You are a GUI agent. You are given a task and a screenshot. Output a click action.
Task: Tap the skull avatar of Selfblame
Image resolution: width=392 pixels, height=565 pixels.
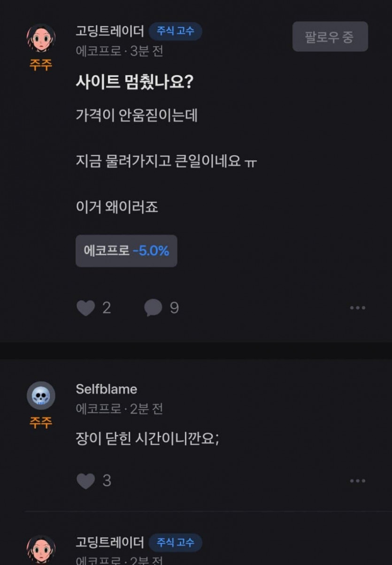41,396
